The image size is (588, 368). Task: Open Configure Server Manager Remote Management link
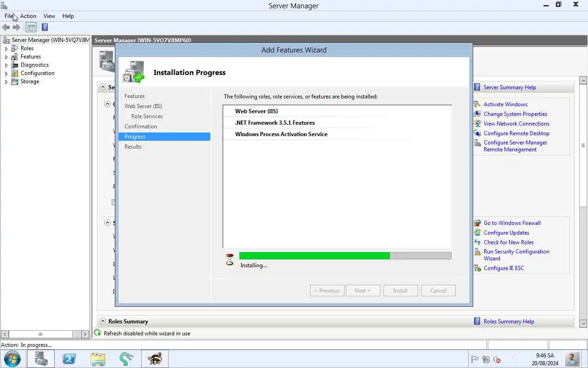515,146
